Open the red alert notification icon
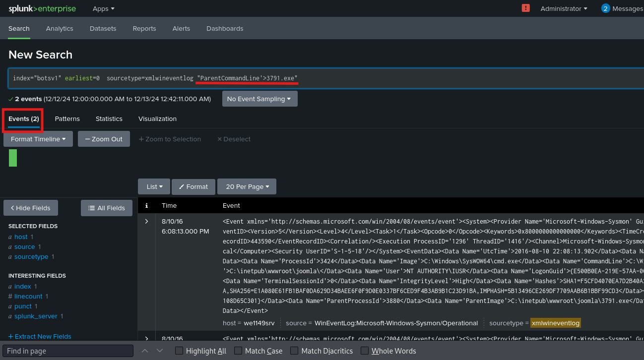 525,8
